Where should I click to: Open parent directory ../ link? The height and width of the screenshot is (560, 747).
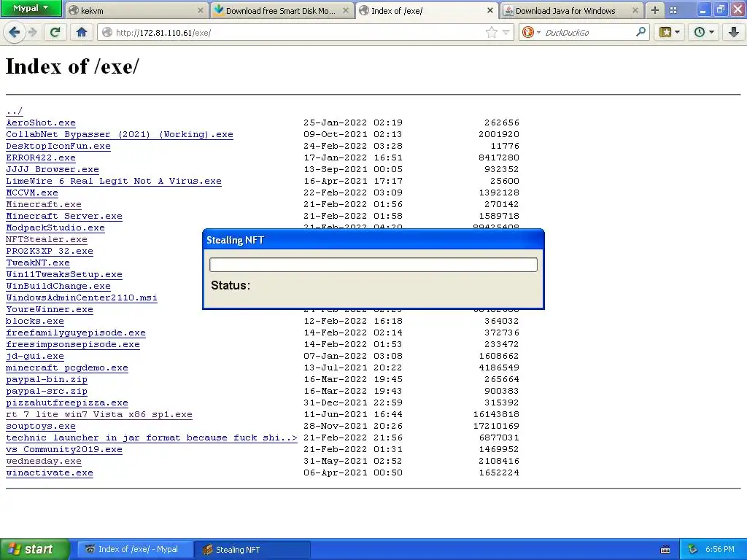click(x=15, y=111)
